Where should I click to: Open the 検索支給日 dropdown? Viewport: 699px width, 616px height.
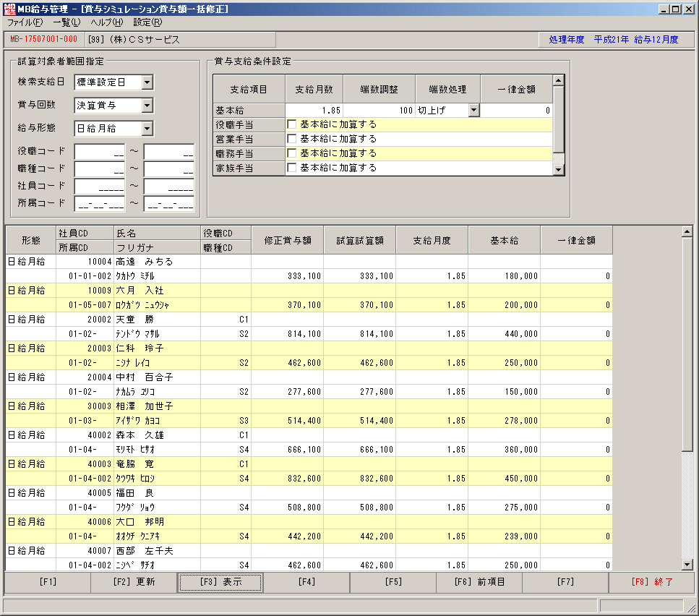click(x=147, y=82)
